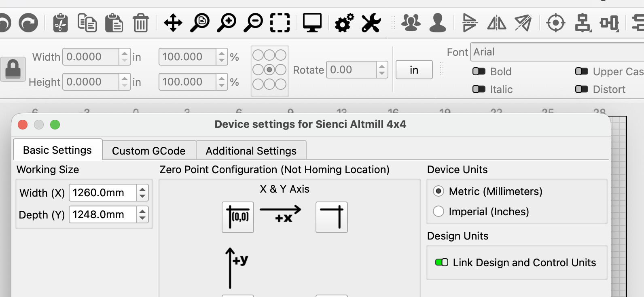Open settings with the gears icon
The image size is (644, 297).
tap(344, 23)
